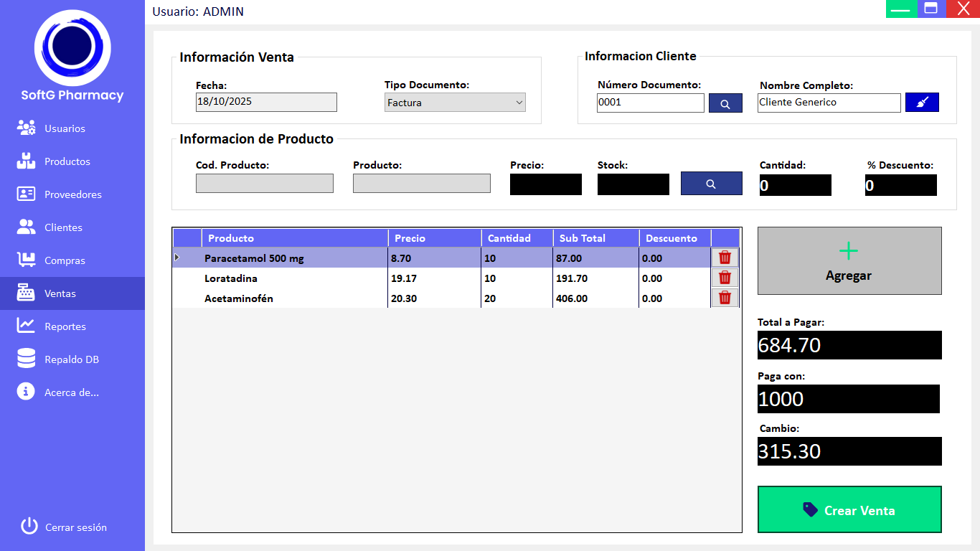The image size is (980, 551).
Task: Open the Repaldo DB menu item
Action: coord(71,359)
